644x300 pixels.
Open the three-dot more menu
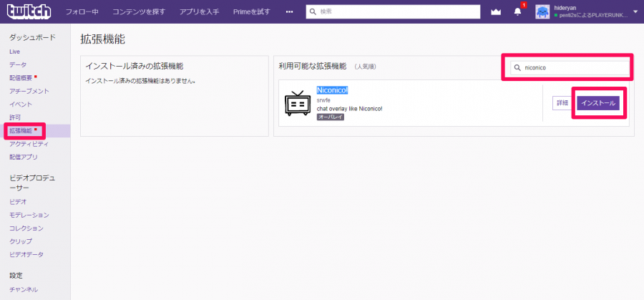click(290, 12)
